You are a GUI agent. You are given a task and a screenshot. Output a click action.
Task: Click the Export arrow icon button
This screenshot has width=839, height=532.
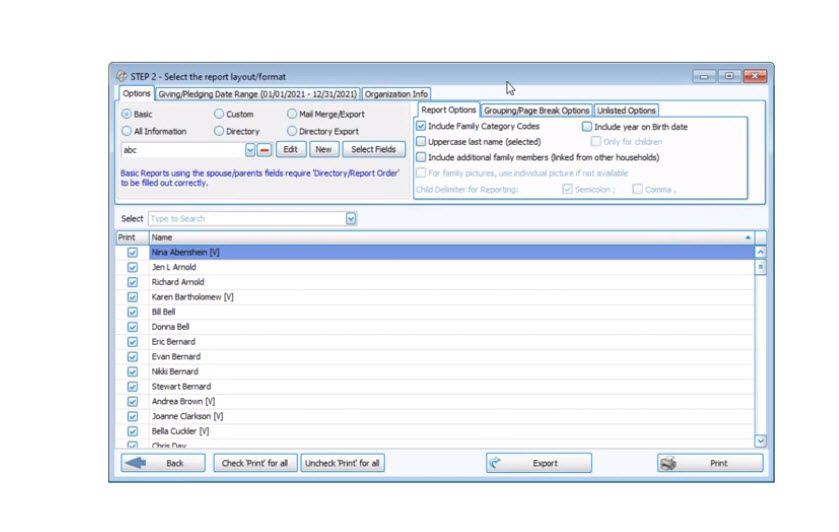pyautogui.click(x=539, y=463)
